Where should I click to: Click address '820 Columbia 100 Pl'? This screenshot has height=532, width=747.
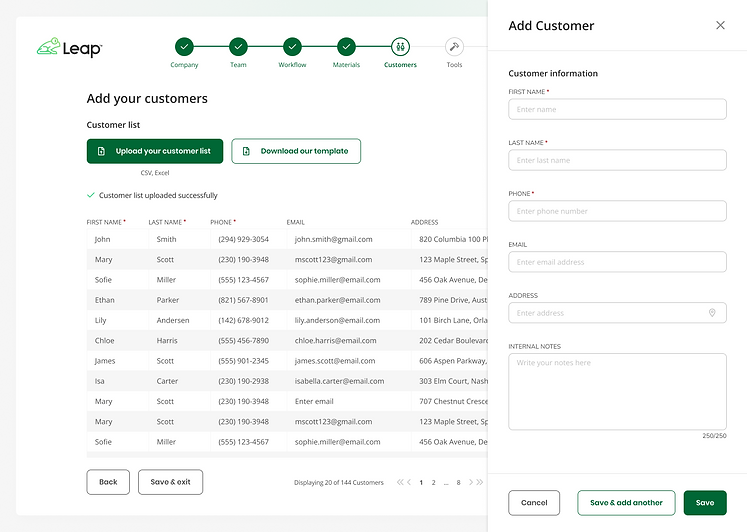point(454,239)
